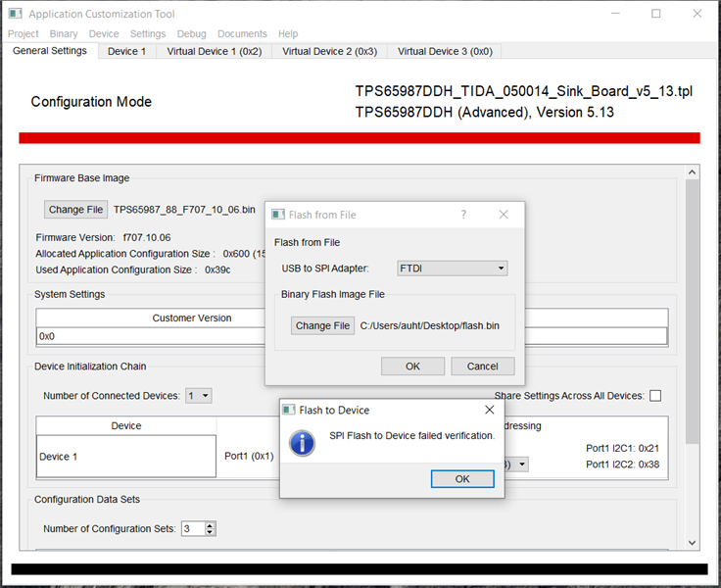This screenshot has height=588, width=721.
Task: Switch to Virtual Device 1 (0x2) tab
Action: pos(215,51)
